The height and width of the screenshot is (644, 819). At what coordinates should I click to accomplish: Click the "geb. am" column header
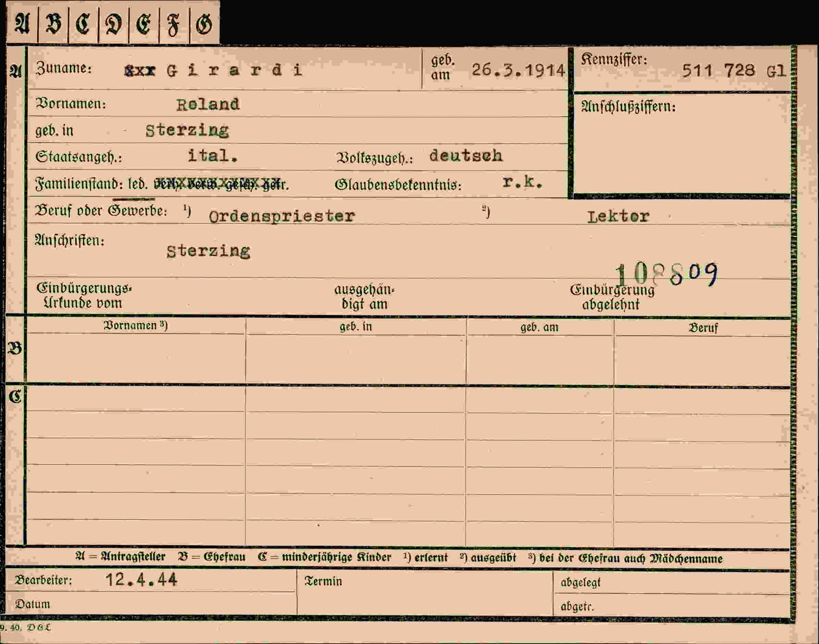539,327
